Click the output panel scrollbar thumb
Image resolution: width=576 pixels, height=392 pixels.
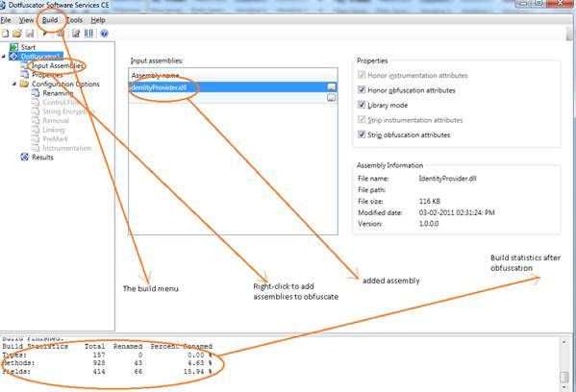(563, 378)
